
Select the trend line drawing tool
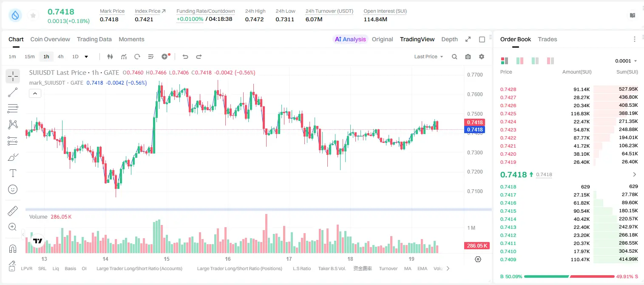[x=13, y=92]
